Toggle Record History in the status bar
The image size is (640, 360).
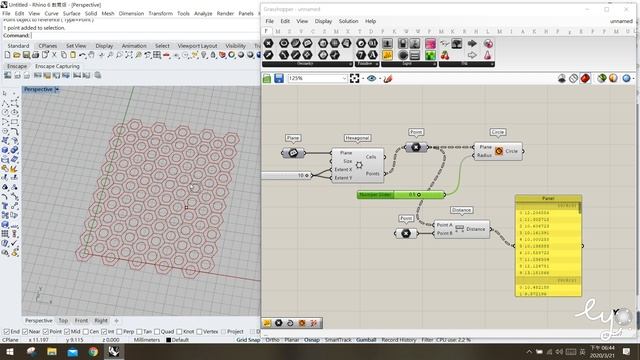point(399,340)
